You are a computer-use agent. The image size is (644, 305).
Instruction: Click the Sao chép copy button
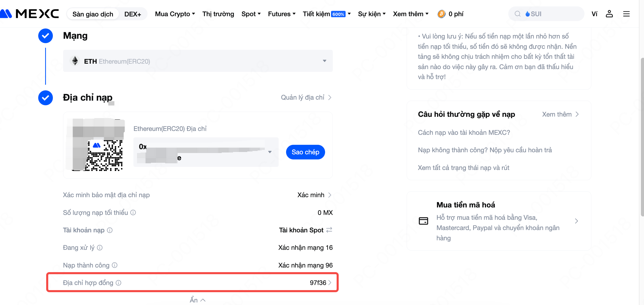305,152
